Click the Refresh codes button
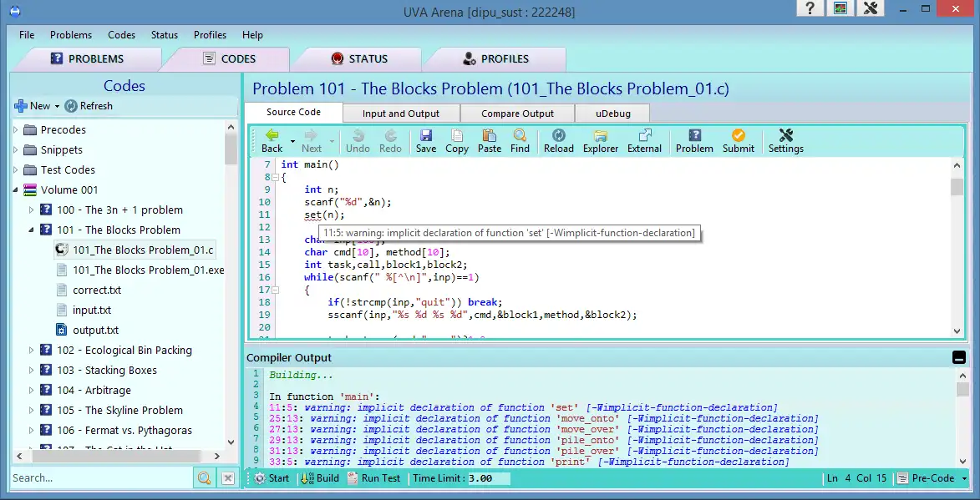 click(x=89, y=106)
